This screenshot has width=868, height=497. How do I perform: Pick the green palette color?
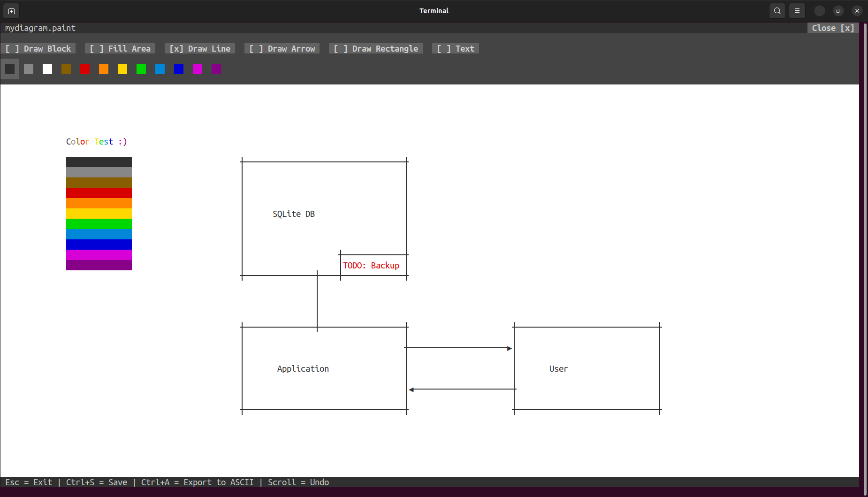click(141, 69)
